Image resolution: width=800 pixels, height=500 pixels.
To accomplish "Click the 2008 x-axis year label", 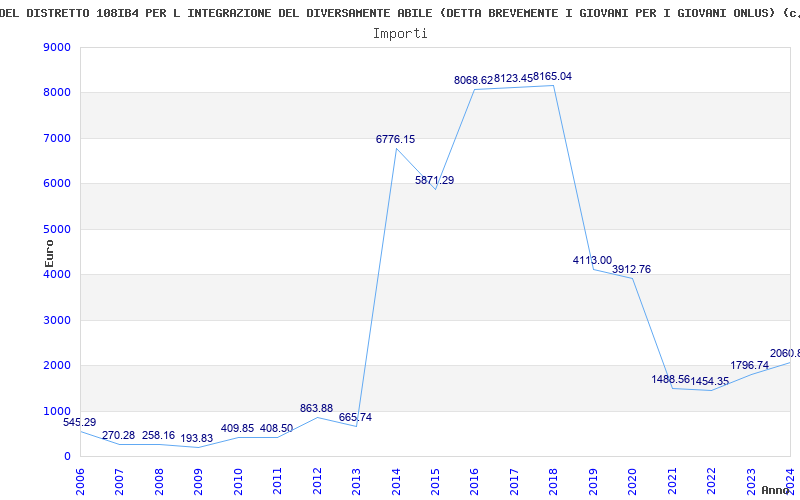I will pos(159,481).
